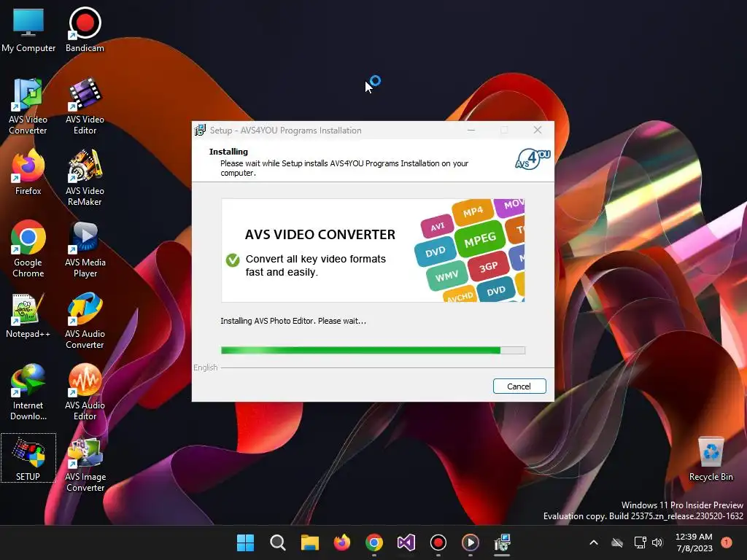
Task: Open Visual Studio from the taskbar
Action: coord(406,542)
